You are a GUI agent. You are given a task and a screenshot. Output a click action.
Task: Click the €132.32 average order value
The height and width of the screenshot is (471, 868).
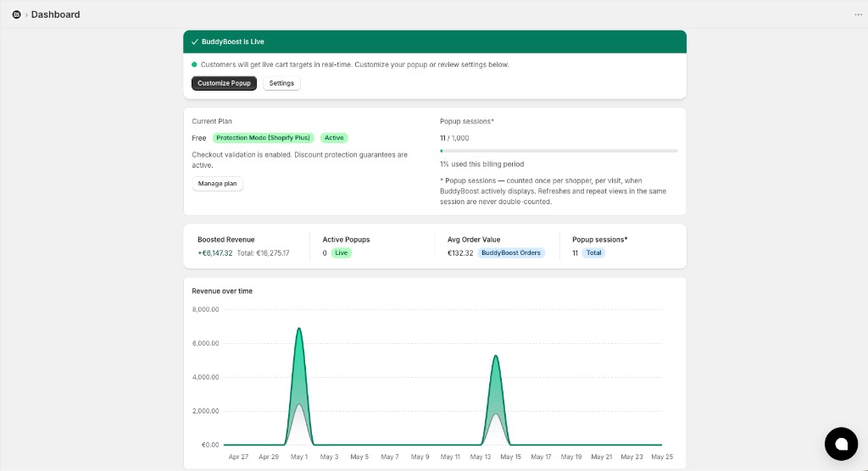[460, 253]
